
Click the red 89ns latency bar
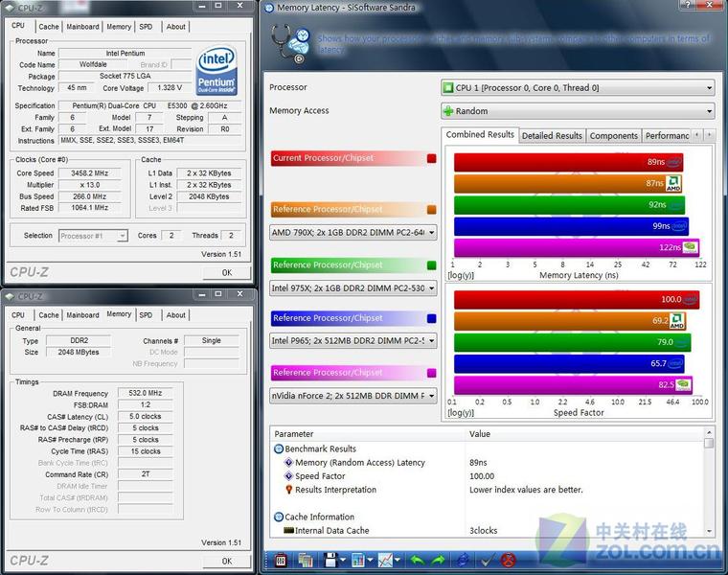(x=568, y=162)
